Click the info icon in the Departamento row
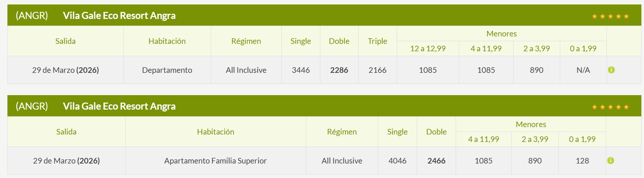The image size is (644, 178). pyautogui.click(x=611, y=70)
